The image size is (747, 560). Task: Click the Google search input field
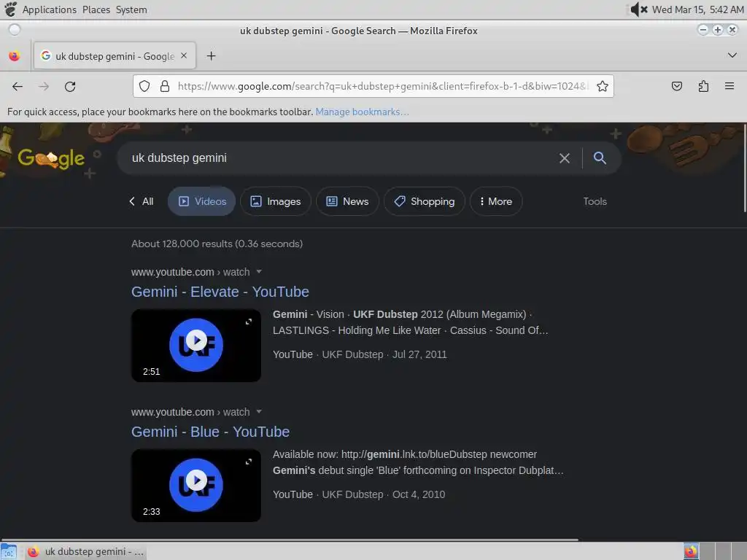click(x=341, y=158)
